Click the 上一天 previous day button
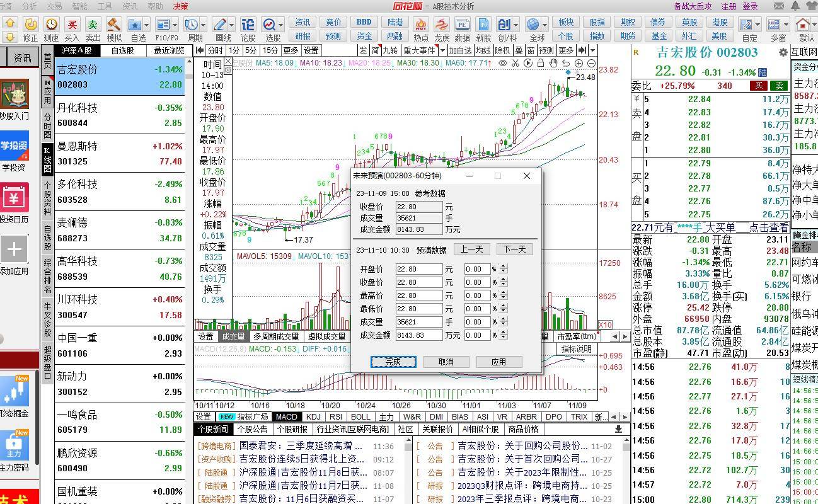 (471, 249)
